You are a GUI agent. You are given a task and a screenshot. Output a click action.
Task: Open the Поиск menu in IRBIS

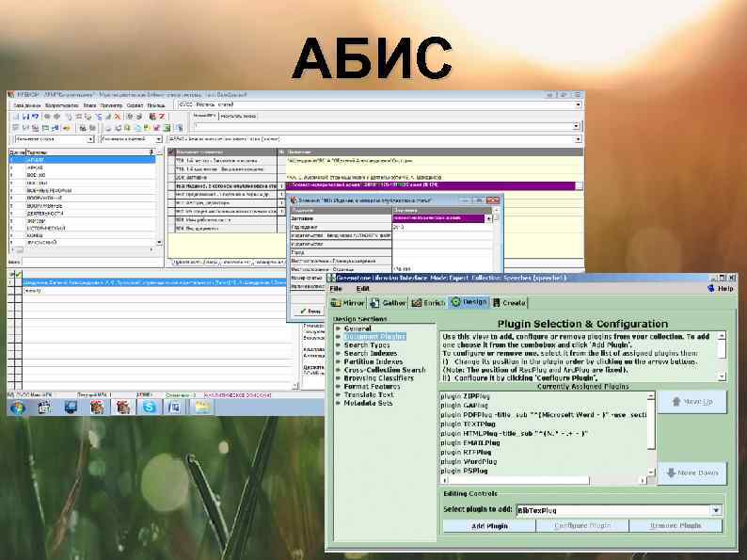tap(90, 104)
